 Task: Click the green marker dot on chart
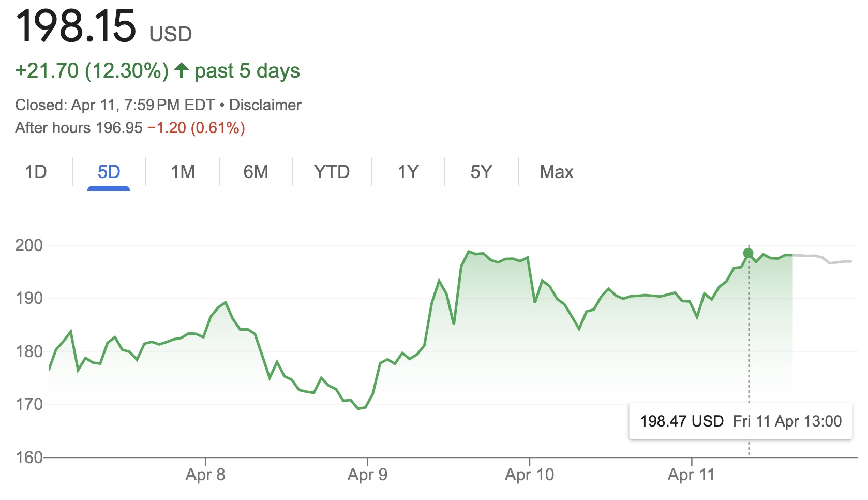(748, 253)
